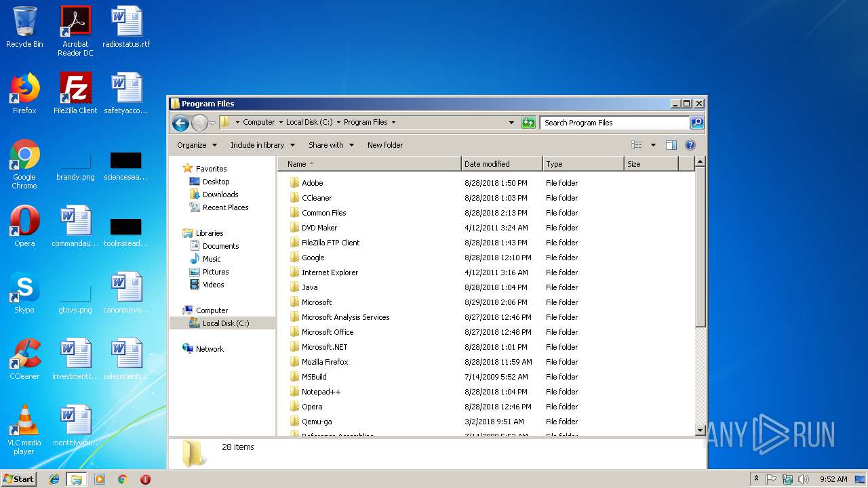Screen dimensions: 868x488
Task: Select the VLC media player desktop shortcut
Action: 24,430
